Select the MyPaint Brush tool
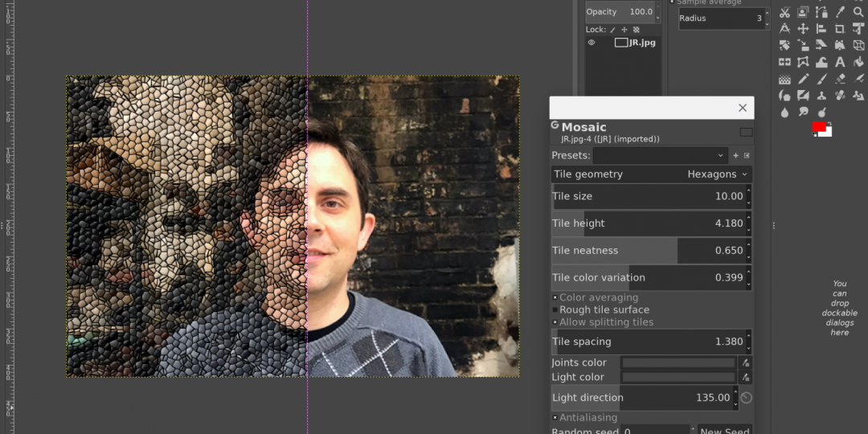The width and height of the screenshot is (868, 434). (x=803, y=95)
